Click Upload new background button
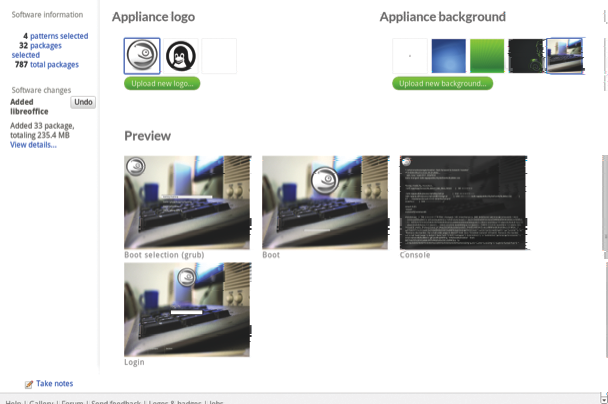The image size is (608, 404). pos(442,84)
